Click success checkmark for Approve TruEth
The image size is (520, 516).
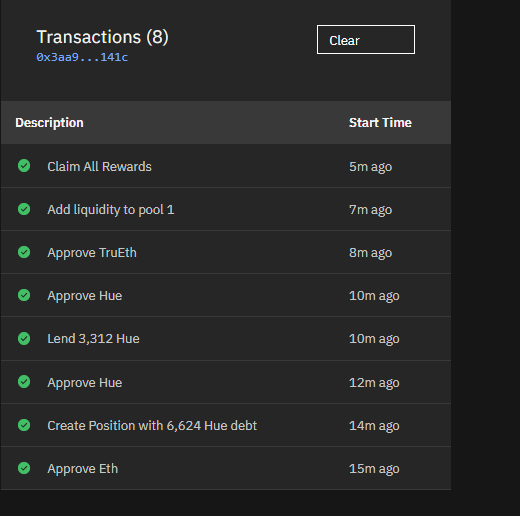point(24,252)
